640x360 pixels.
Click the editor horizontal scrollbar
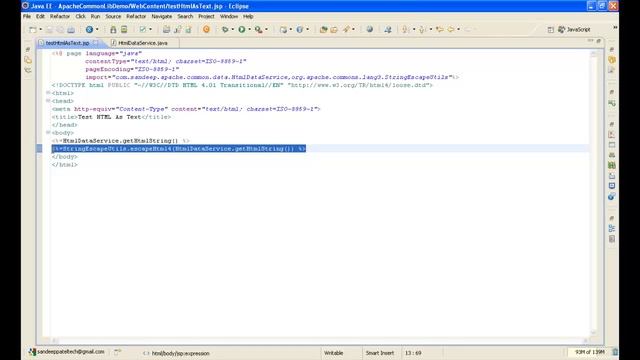(x=320, y=340)
